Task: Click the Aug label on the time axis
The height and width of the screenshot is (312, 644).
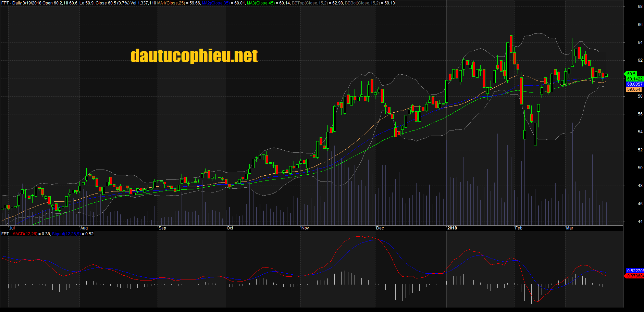Action: (84, 228)
